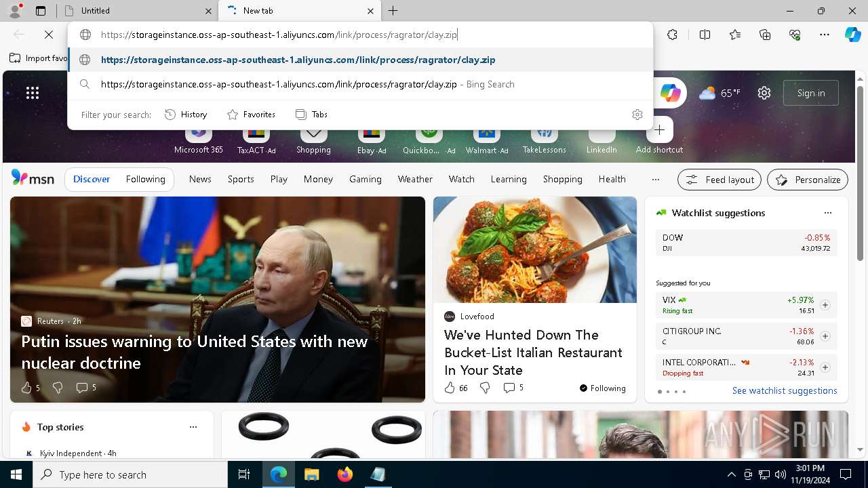Viewport: 868px width, 488px height.
Task: Open address bar search settings gear
Action: [x=637, y=115]
